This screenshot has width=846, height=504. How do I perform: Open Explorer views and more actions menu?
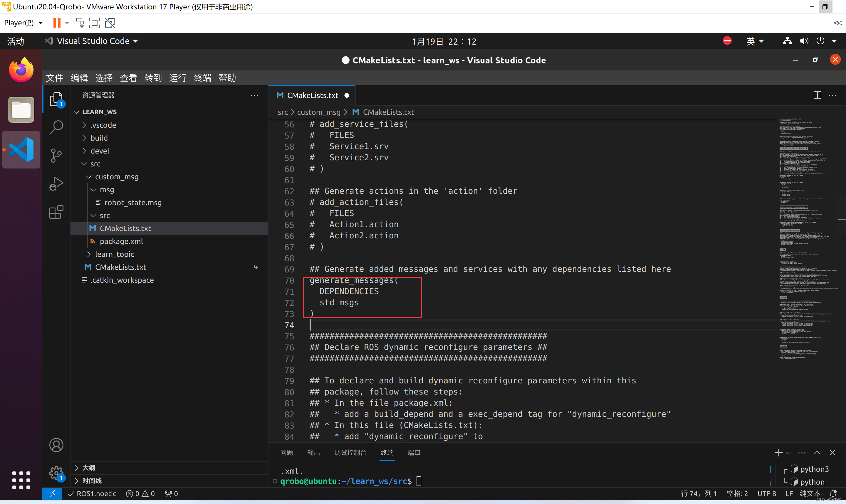pos(254,95)
